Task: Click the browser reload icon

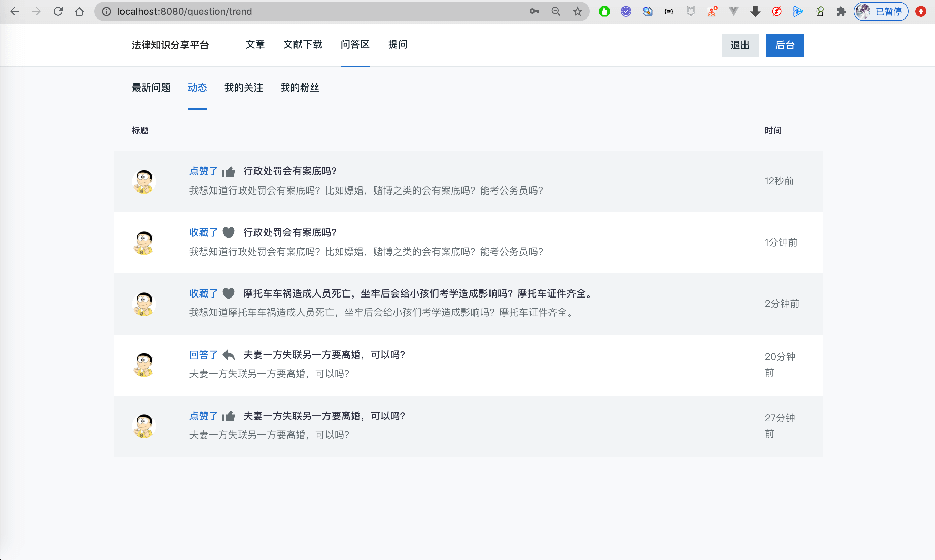Action: (58, 11)
